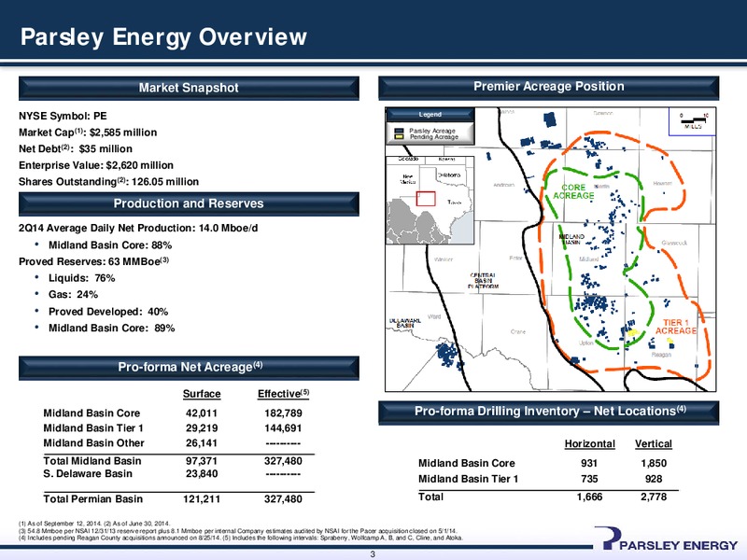The height and width of the screenshot is (560, 747).
Task: Click the Production and Reserves header banner
Action: pos(189,203)
